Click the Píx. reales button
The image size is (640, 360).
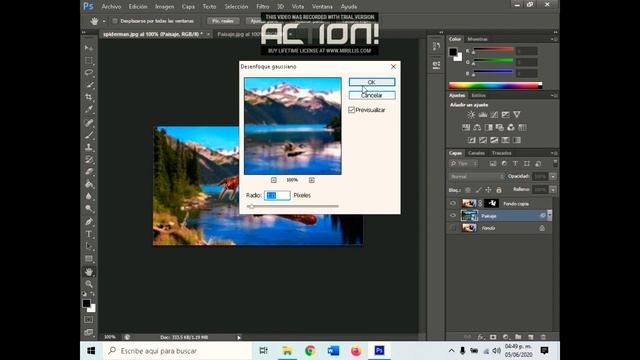pos(223,21)
